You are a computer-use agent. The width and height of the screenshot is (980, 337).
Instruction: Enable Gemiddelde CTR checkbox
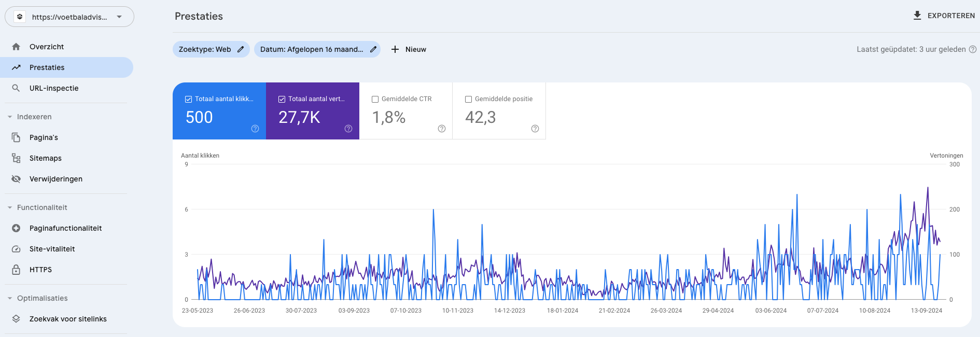375,99
